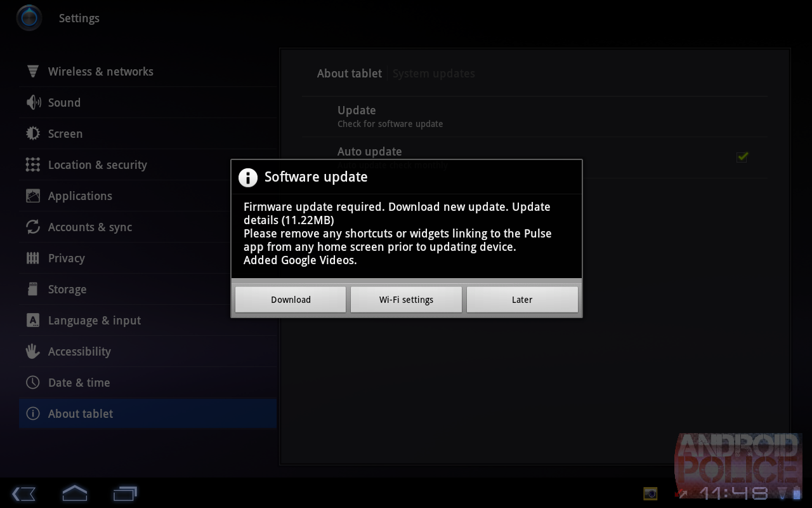Tap the Back navigation arrow
The image size is (812, 508).
[x=23, y=493]
